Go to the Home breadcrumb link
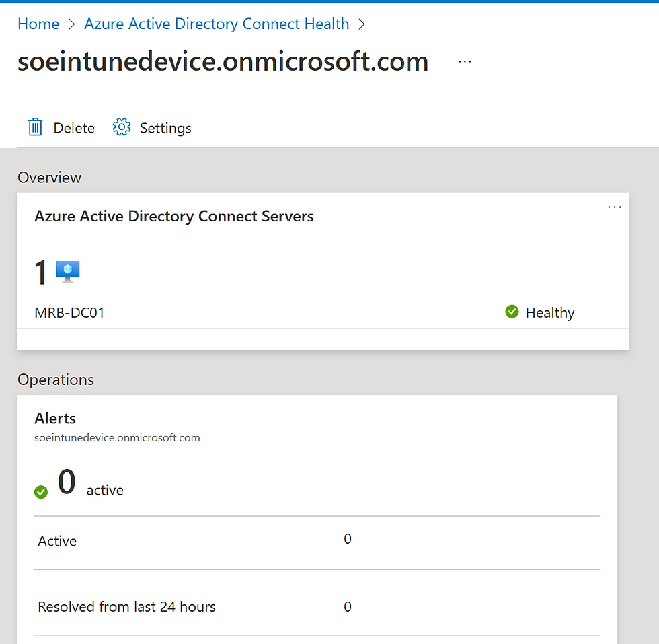659x644 pixels. coord(38,24)
